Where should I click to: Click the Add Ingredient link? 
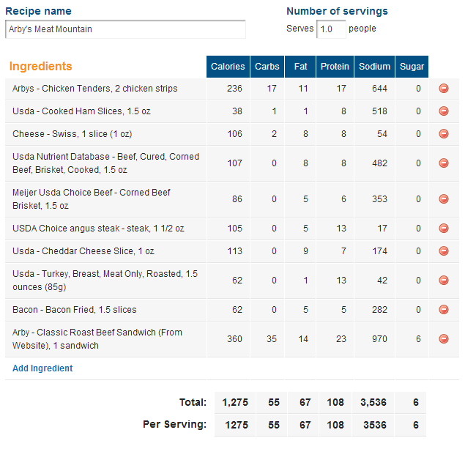click(42, 368)
